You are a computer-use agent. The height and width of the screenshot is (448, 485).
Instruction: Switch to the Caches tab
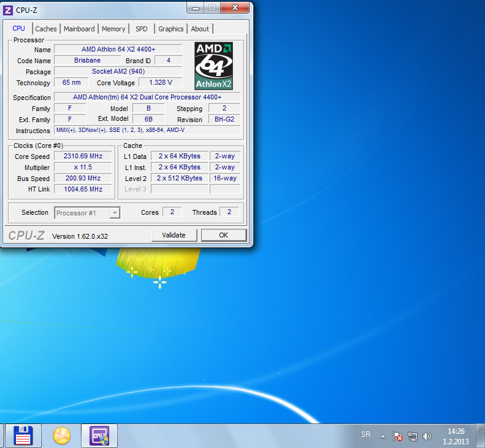[x=46, y=29]
